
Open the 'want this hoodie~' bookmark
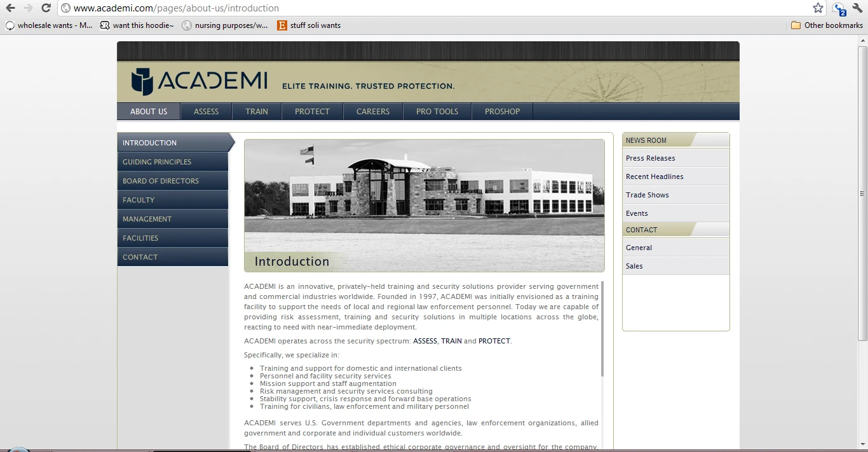click(137, 25)
